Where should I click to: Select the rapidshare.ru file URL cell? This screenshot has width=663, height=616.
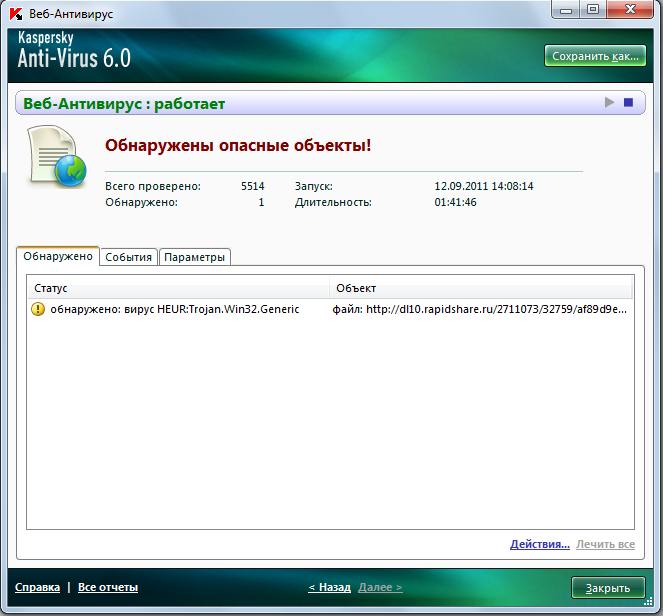click(479, 309)
